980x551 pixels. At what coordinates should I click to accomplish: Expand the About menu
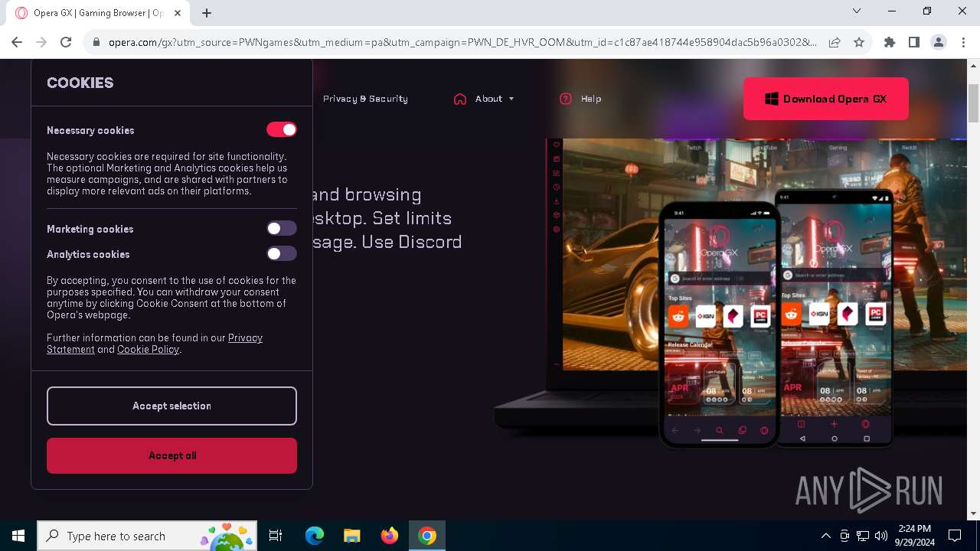coord(494,99)
